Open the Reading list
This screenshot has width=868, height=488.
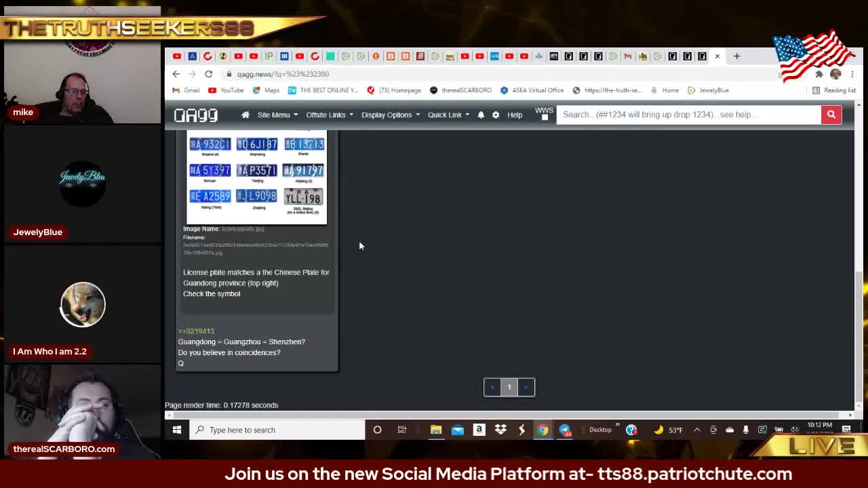coord(834,90)
